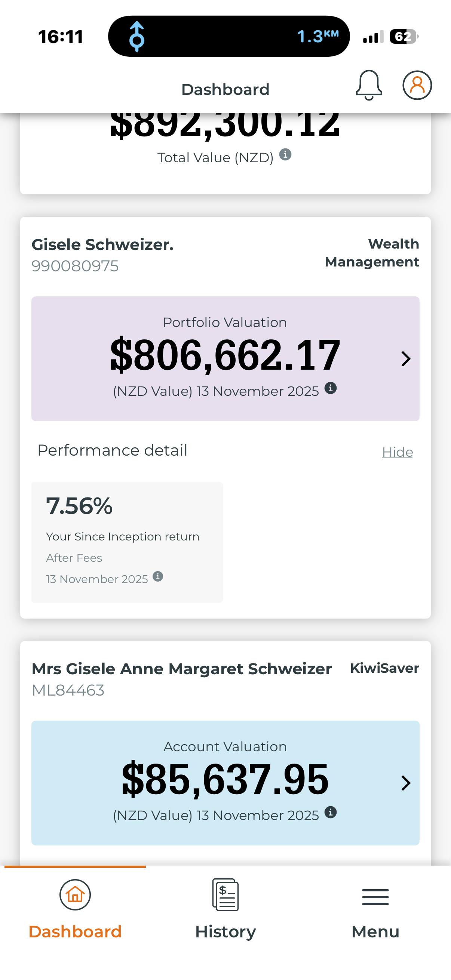
Task: Tap info icon beside Account Valuation date
Action: [x=330, y=812]
